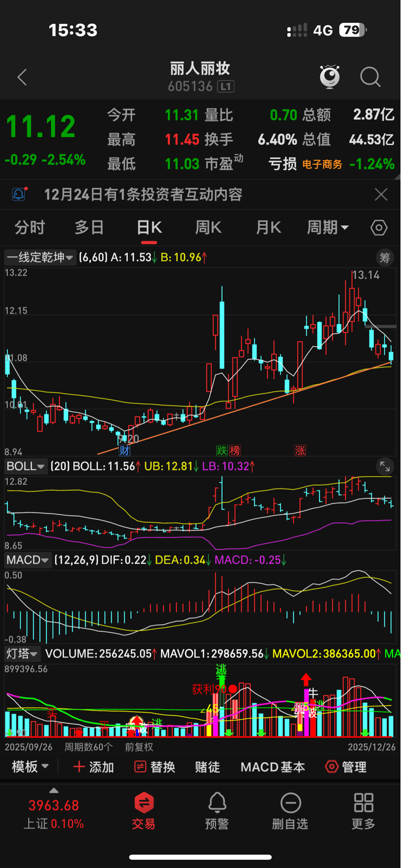Tap the 最高 11.45 value
The height and width of the screenshot is (868, 401).
tap(182, 139)
